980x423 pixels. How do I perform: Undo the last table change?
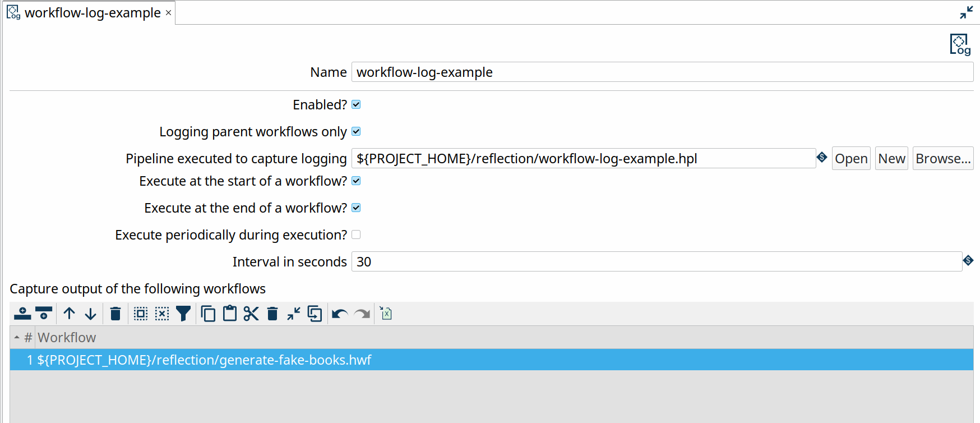click(340, 313)
